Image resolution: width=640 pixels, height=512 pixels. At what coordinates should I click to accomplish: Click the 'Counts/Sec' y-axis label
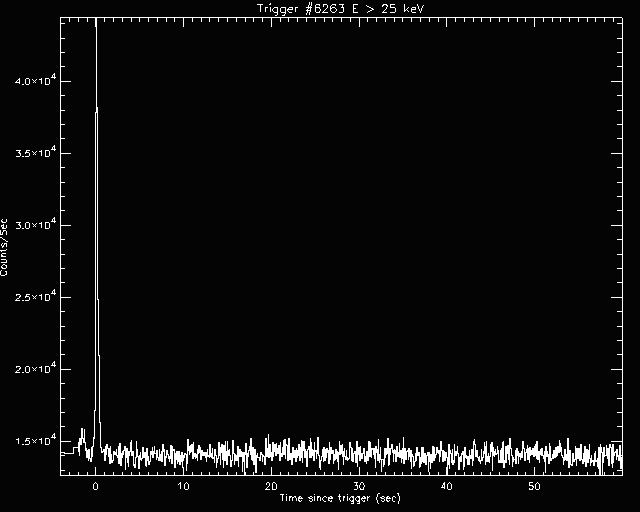pyautogui.click(x=4, y=247)
